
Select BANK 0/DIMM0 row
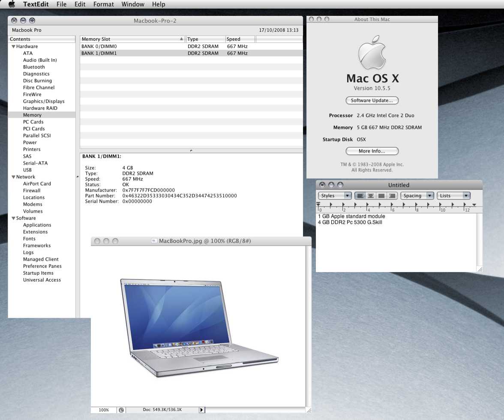(x=191, y=46)
